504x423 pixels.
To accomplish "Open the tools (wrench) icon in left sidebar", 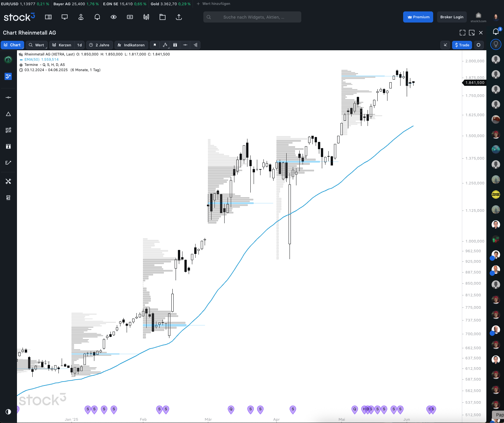I will click(x=8, y=181).
